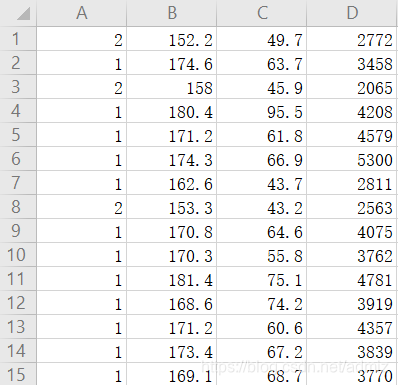Click cell containing 4579

tap(352, 135)
